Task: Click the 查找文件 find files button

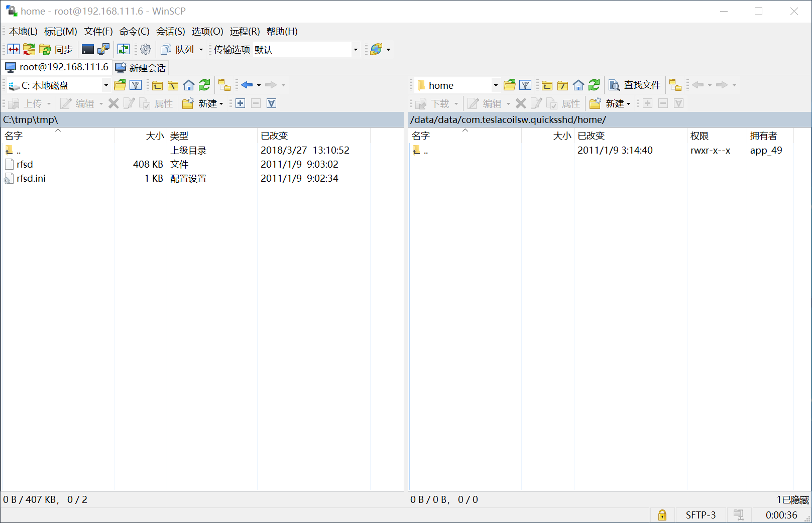Action: [x=634, y=85]
